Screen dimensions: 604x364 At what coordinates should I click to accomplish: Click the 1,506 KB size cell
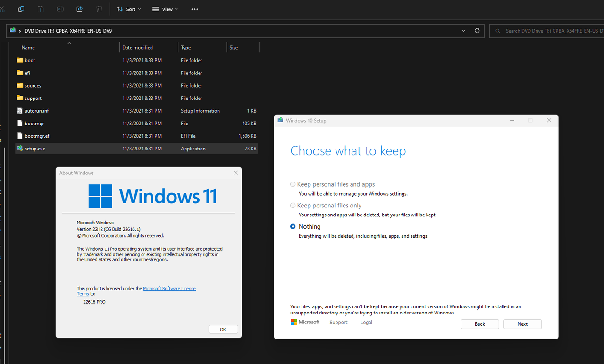pos(247,136)
